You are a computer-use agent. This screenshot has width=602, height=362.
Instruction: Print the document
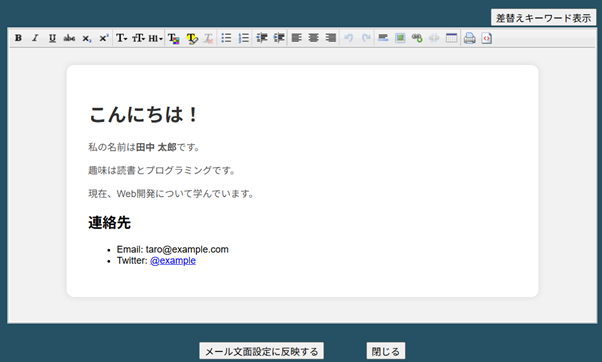tap(470, 38)
